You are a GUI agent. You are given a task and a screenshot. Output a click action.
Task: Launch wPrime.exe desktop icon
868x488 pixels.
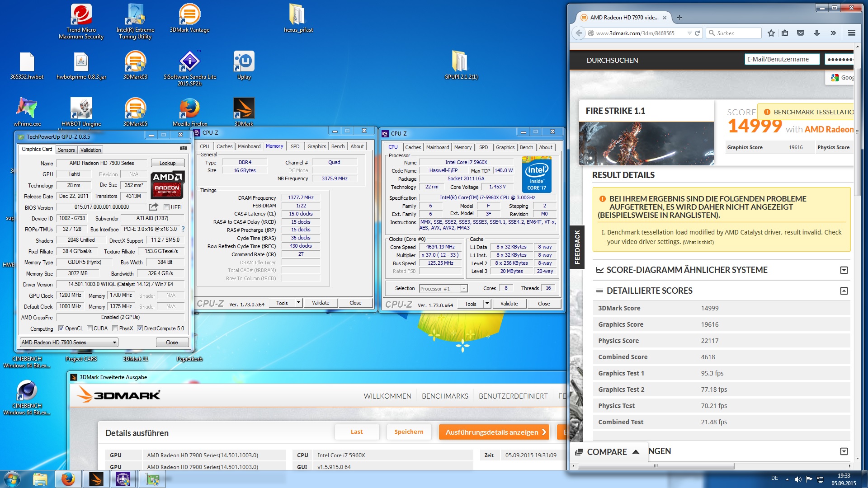tap(27, 113)
